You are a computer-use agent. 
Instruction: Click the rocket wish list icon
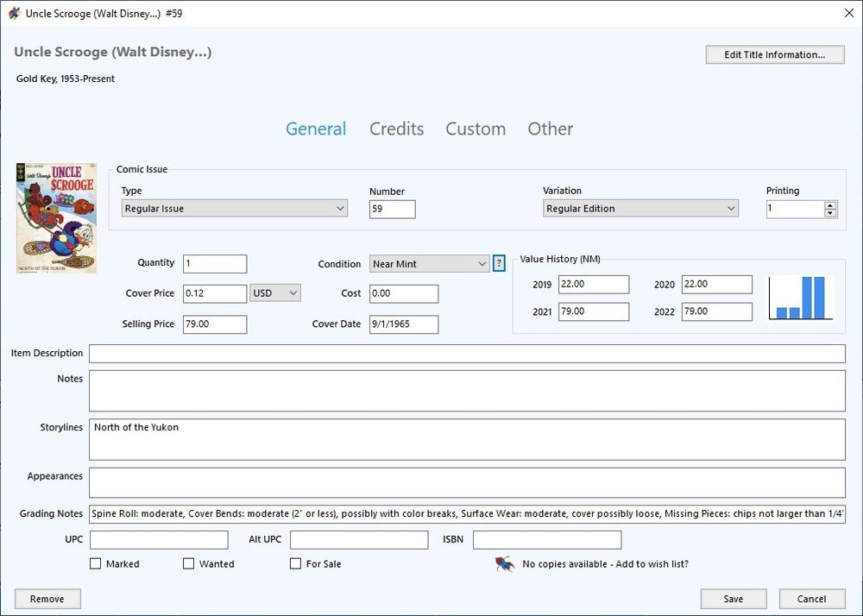pyautogui.click(x=505, y=563)
